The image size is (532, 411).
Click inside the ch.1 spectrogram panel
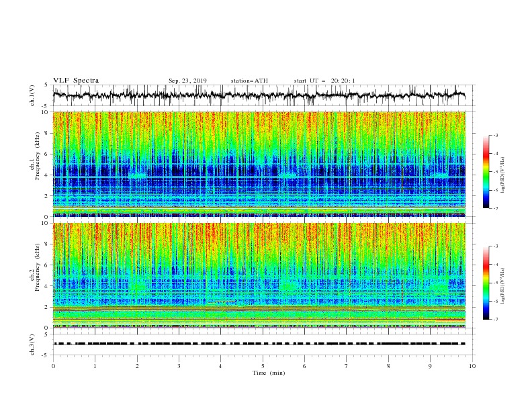[x=259, y=164]
